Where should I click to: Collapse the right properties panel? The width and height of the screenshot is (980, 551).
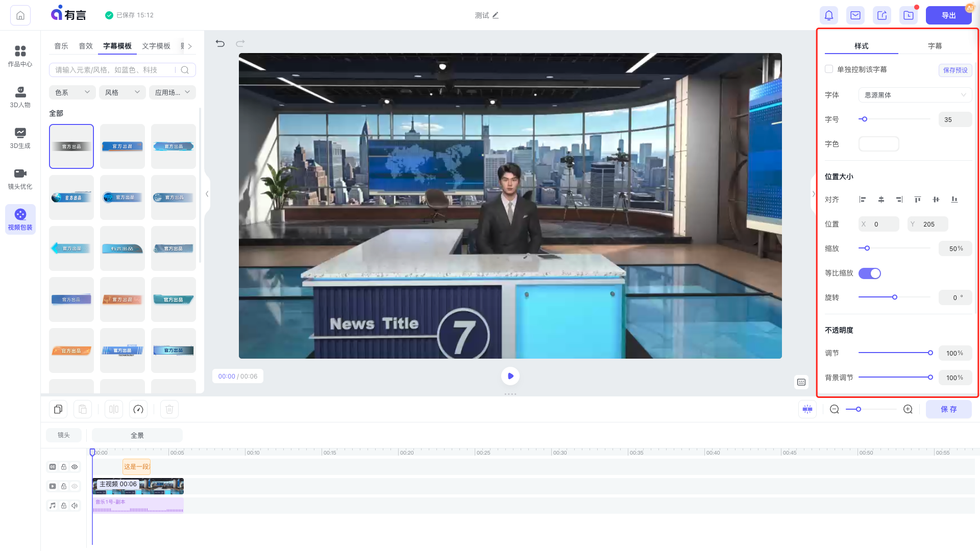pos(814,194)
